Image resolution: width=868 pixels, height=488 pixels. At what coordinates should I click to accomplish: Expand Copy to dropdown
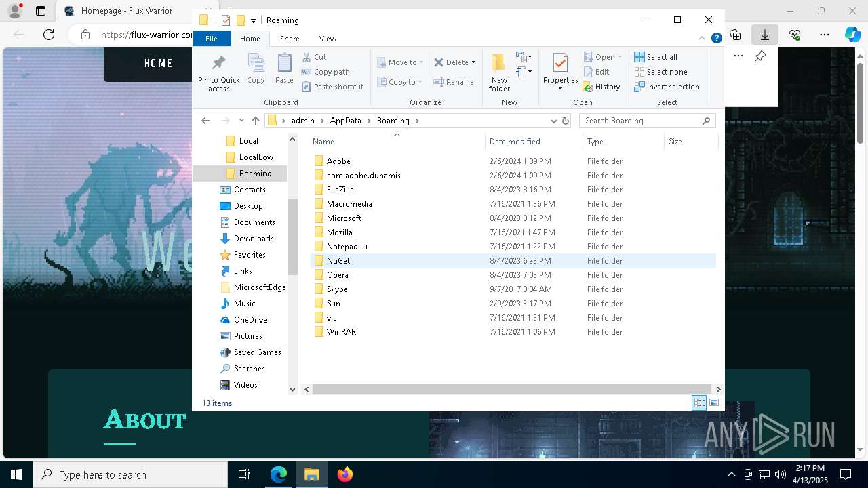(420, 82)
